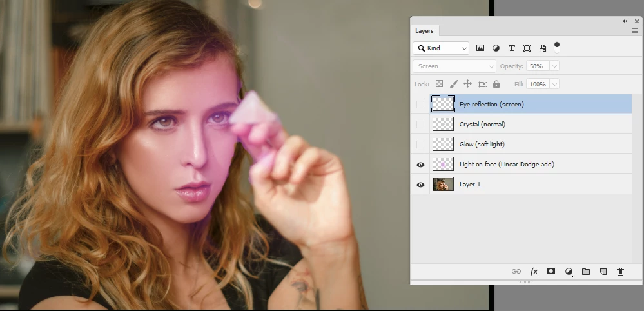Open the Screen blend mode dropdown
This screenshot has height=311, width=644.
[x=454, y=66]
